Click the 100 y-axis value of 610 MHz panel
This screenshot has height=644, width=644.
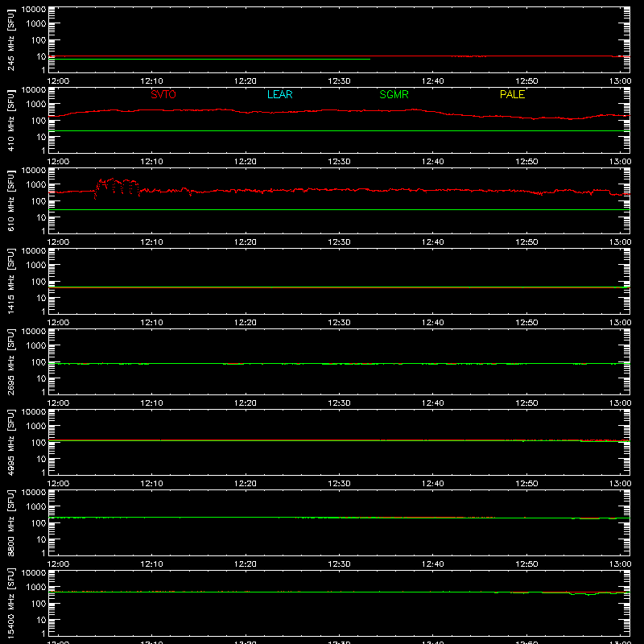tap(39, 201)
